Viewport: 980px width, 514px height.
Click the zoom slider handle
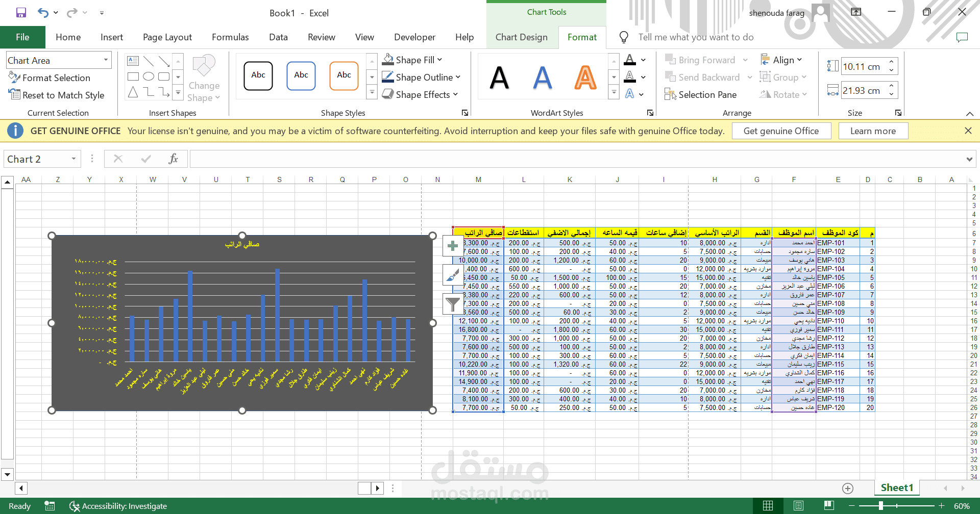[x=880, y=506]
